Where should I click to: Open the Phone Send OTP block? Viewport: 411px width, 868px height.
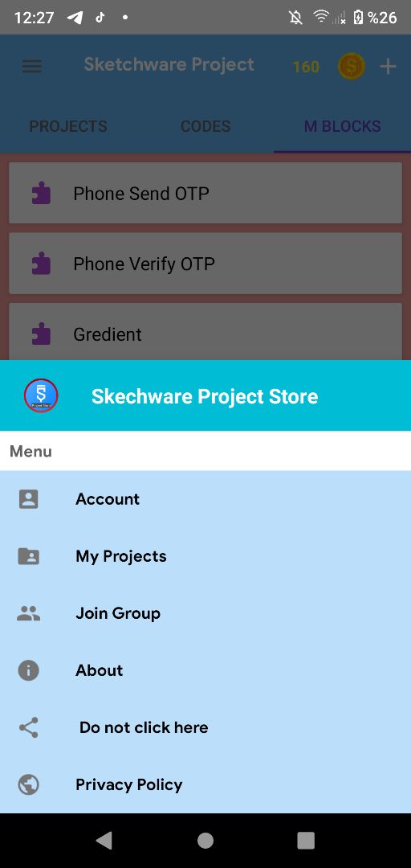pos(205,193)
